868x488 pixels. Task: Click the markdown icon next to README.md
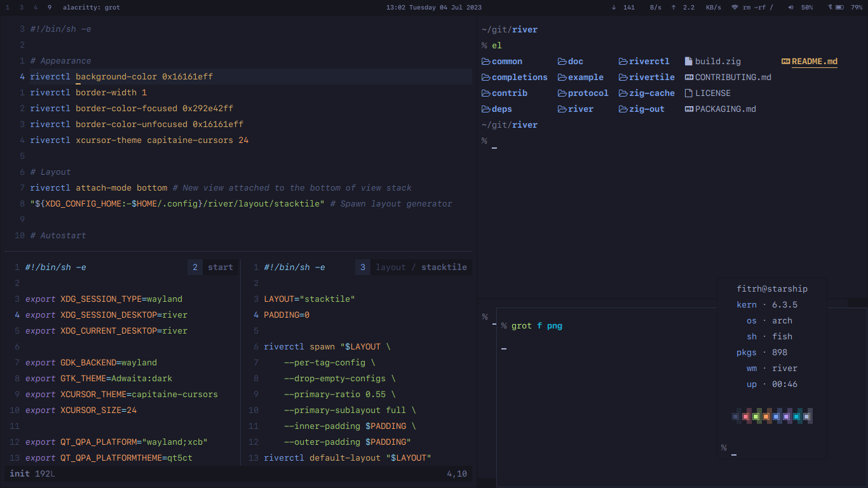[x=785, y=62]
